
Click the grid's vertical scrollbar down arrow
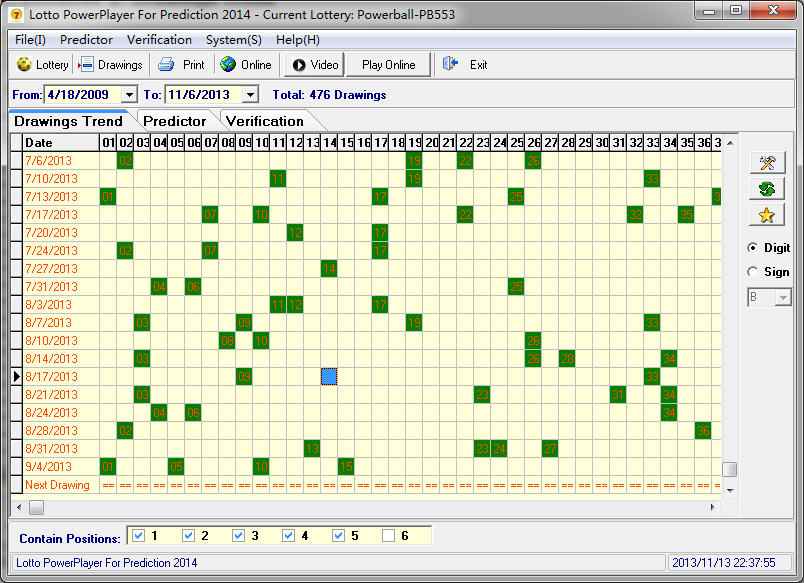730,491
